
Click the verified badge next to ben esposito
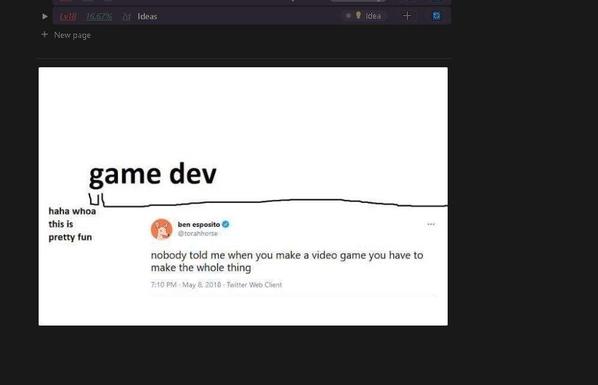pyautogui.click(x=226, y=224)
